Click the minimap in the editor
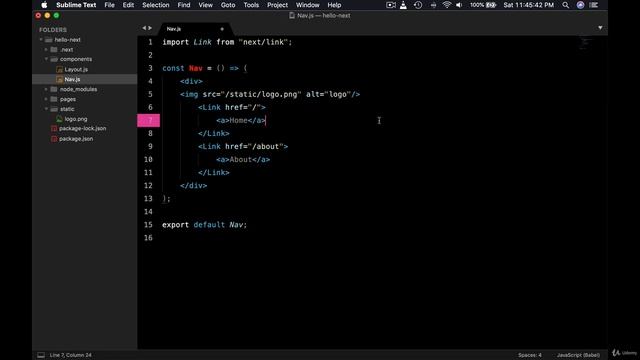The image size is (640, 360). tap(585, 43)
